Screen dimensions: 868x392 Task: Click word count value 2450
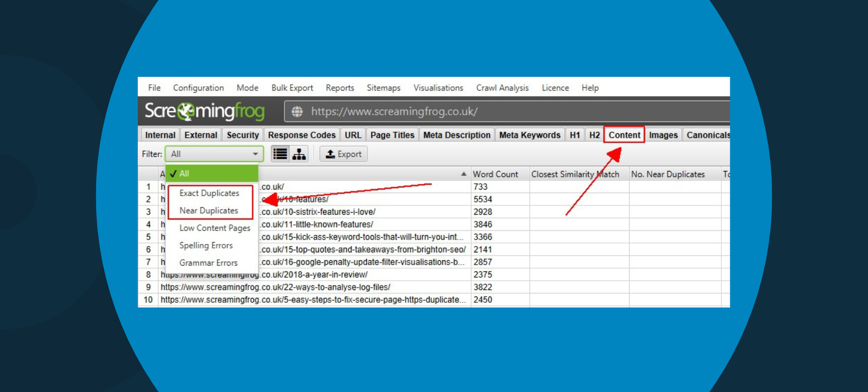(x=483, y=299)
